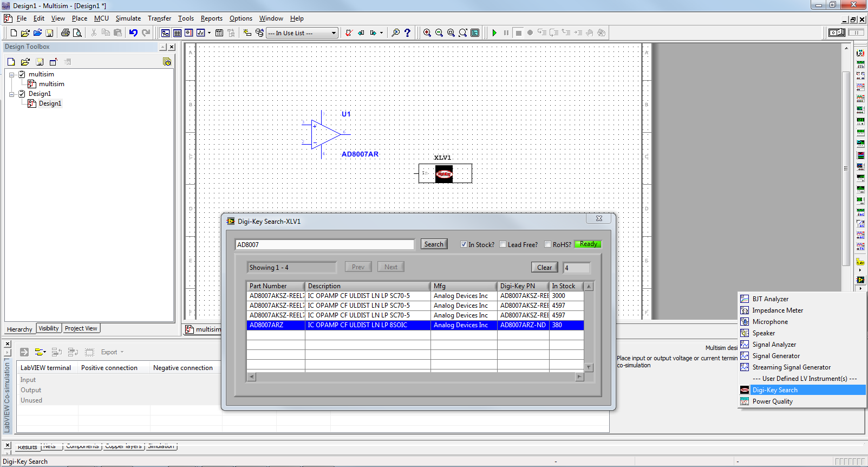Viewport: 868px width, 467px height.
Task: Select the U1 op-amp symbol on the schematic
Action: [325, 134]
